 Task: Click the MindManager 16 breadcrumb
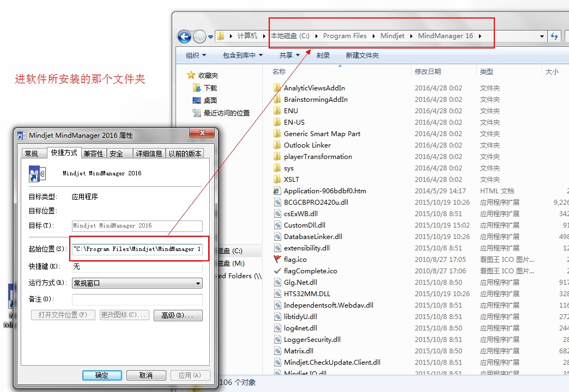(445, 35)
